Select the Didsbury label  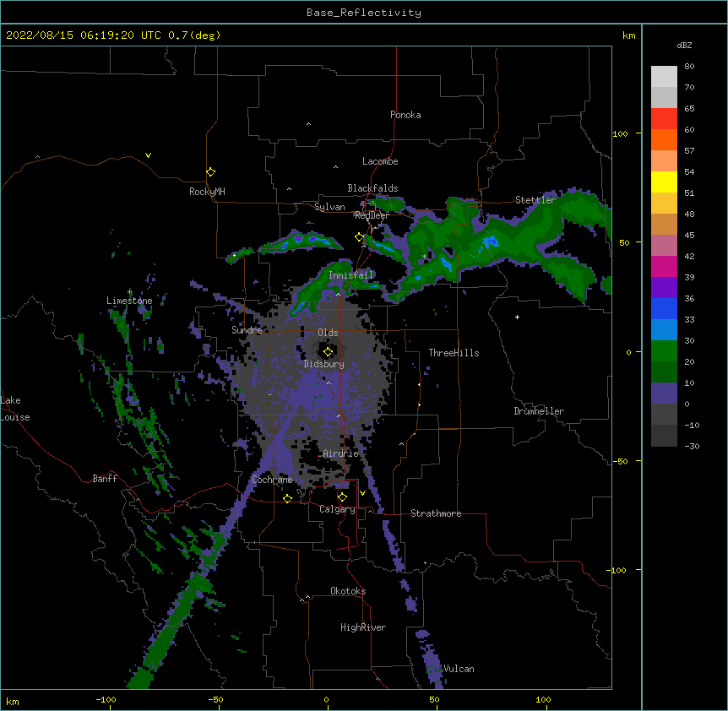[324, 364]
